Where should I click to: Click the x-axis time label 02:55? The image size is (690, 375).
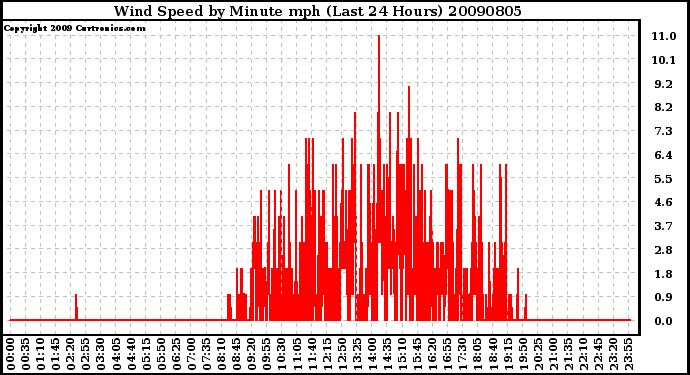click(86, 354)
